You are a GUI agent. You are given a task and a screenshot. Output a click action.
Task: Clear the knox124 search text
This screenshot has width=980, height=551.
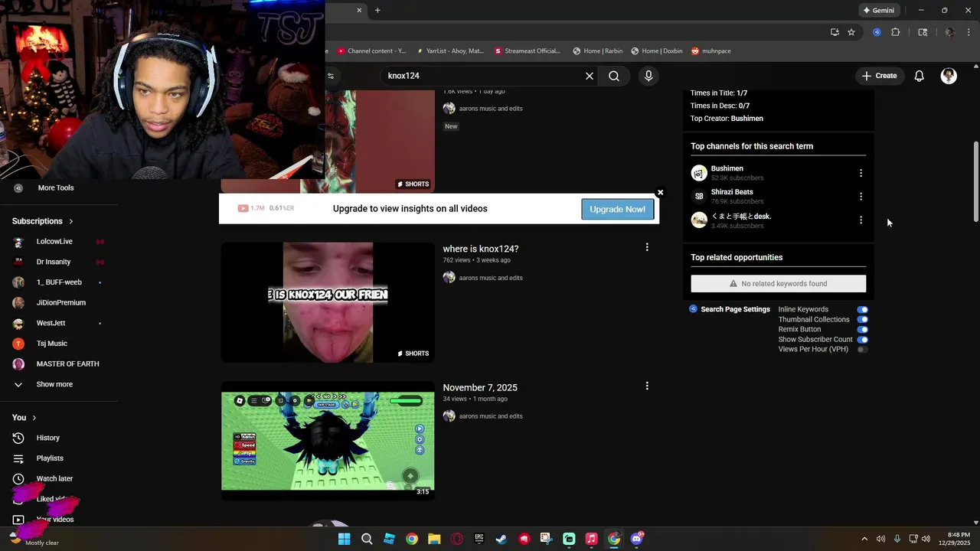[590, 76]
